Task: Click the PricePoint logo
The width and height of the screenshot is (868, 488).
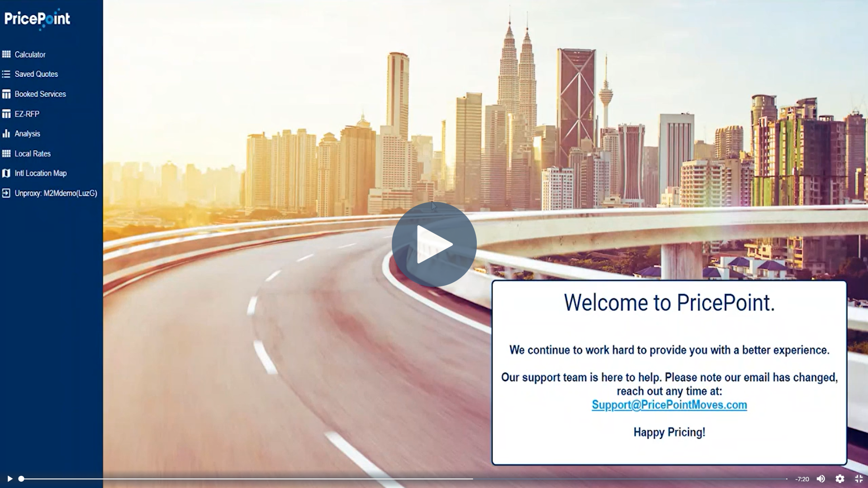Action: click(x=37, y=19)
